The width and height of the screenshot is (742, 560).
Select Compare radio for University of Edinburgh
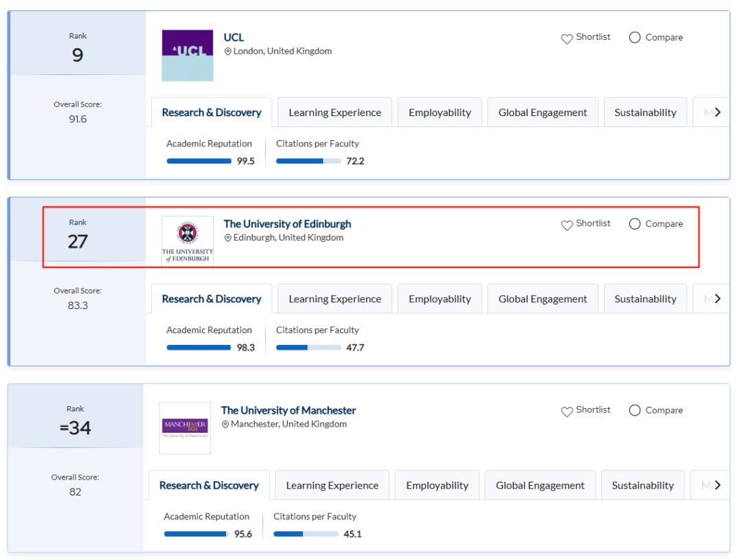(x=635, y=224)
